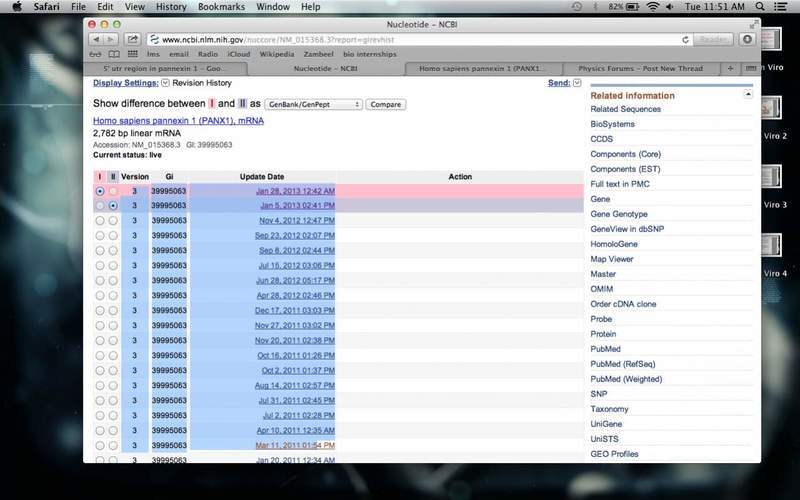
Task: Click the Safari forward arrow button
Action: (111, 39)
